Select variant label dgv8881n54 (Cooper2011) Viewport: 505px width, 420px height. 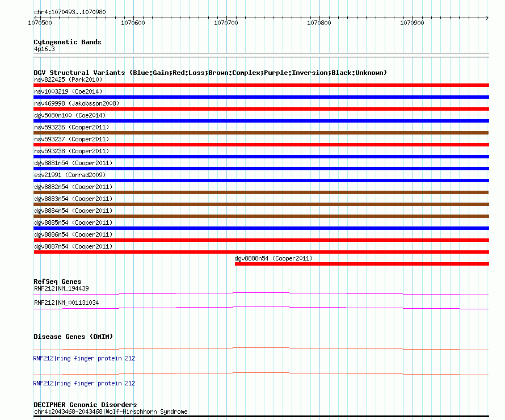point(73,163)
